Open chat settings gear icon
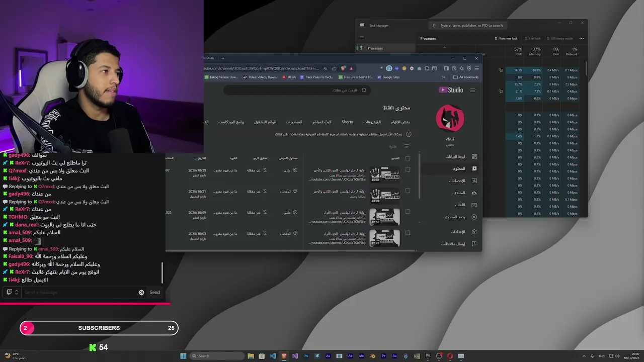Screen dimensions: 644x362 [141, 292]
